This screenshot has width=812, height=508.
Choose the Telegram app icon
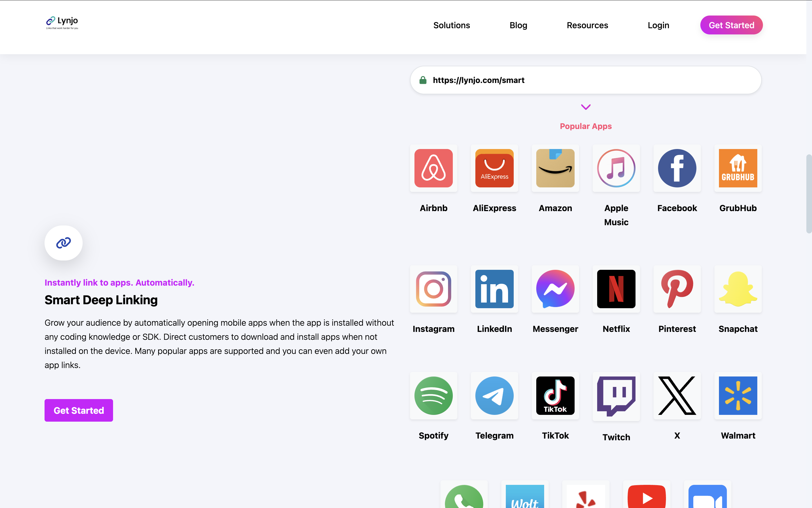point(495,396)
